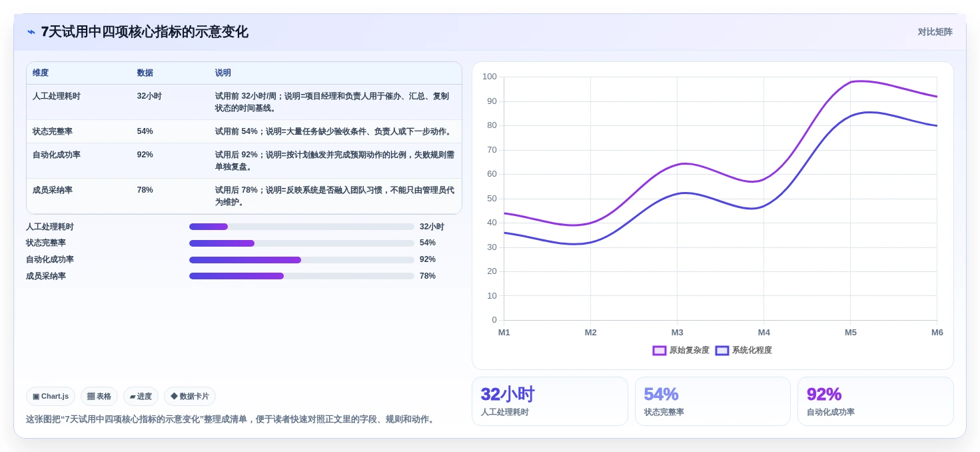Viewport: 980px width, 452px height.
Task: Select the 进度 tag chip
Action: tap(141, 396)
